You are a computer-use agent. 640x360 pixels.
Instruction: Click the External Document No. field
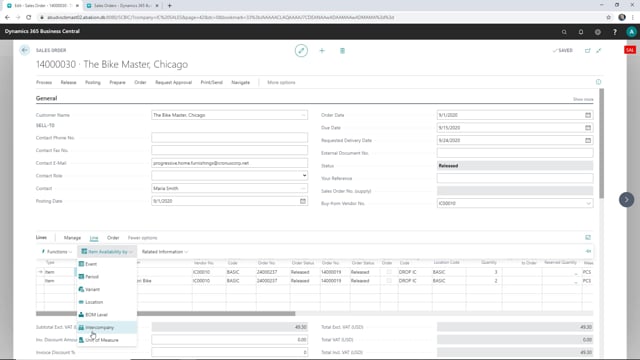click(515, 153)
